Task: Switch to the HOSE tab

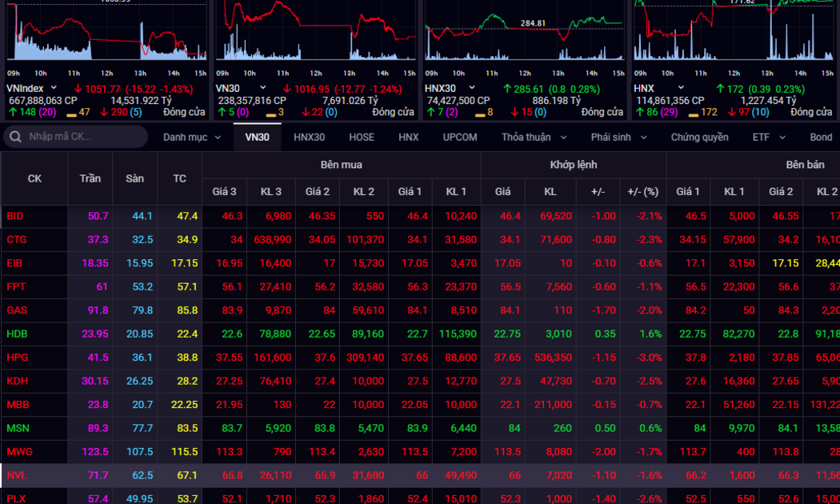Action: (x=362, y=137)
